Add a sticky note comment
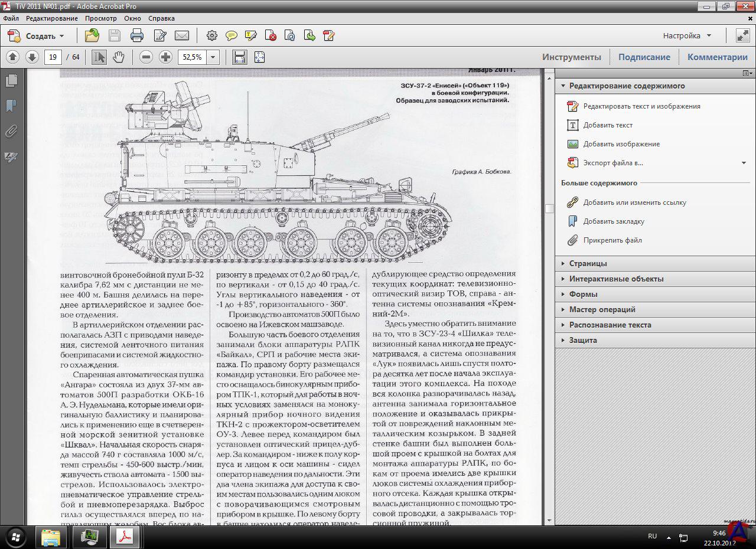The height and width of the screenshot is (549, 756). pos(232,36)
